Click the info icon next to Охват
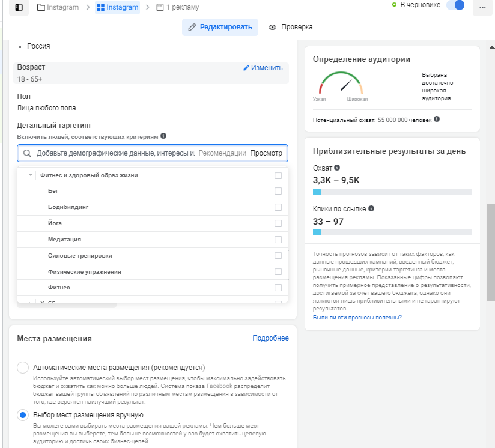The image size is (495, 448). 337,168
